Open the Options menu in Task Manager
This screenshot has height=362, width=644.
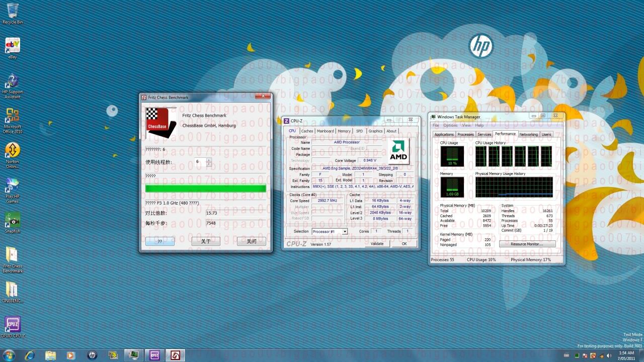click(x=450, y=125)
